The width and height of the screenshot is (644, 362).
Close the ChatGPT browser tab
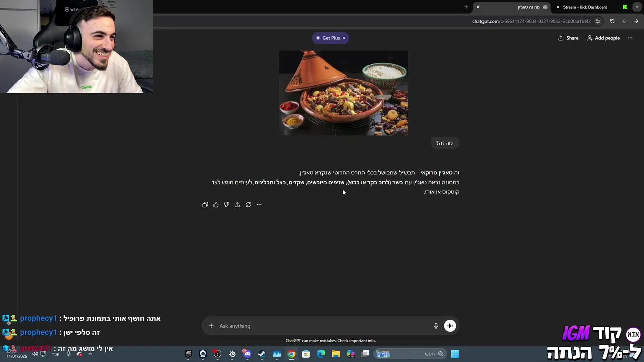(478, 7)
